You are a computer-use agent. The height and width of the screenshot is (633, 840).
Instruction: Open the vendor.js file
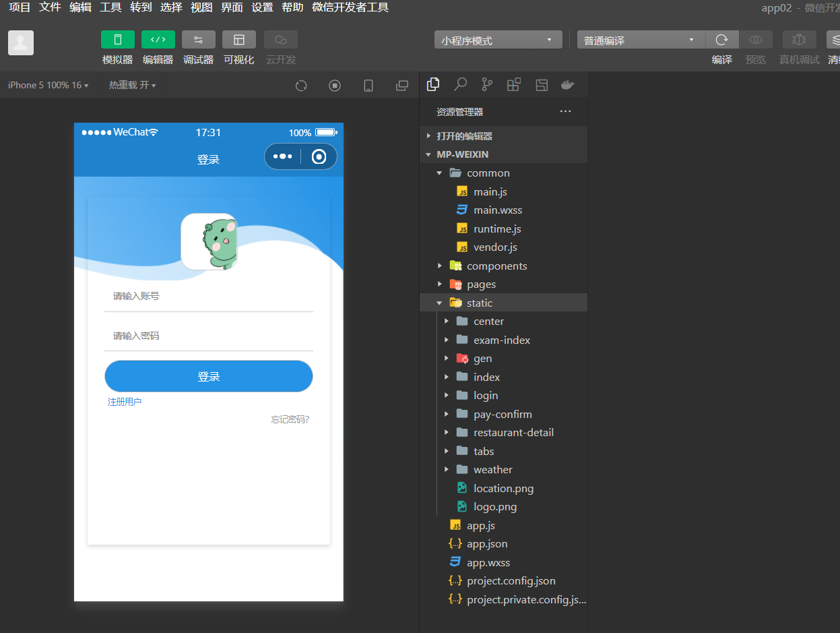point(504,247)
